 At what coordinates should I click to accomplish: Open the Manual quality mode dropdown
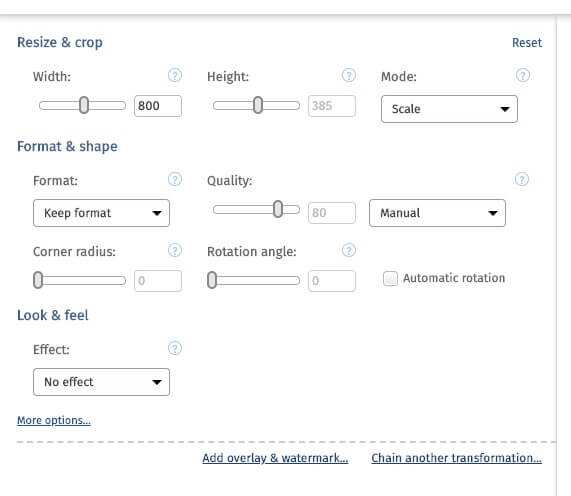point(437,213)
